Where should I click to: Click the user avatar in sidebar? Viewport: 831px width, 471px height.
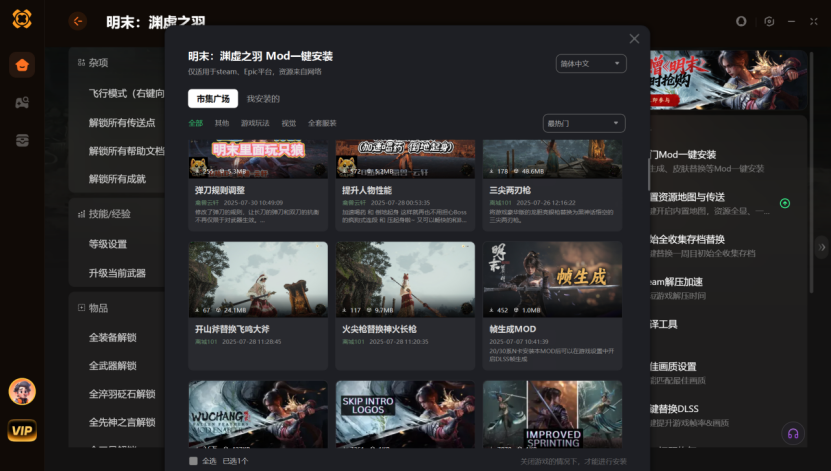click(22, 392)
